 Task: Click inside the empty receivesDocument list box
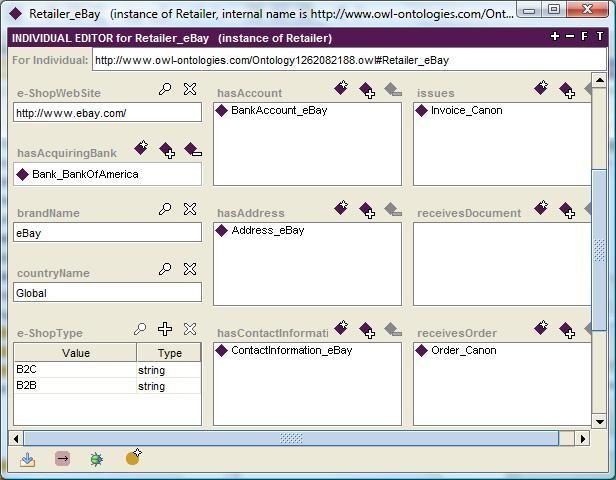pyautogui.click(x=502, y=264)
